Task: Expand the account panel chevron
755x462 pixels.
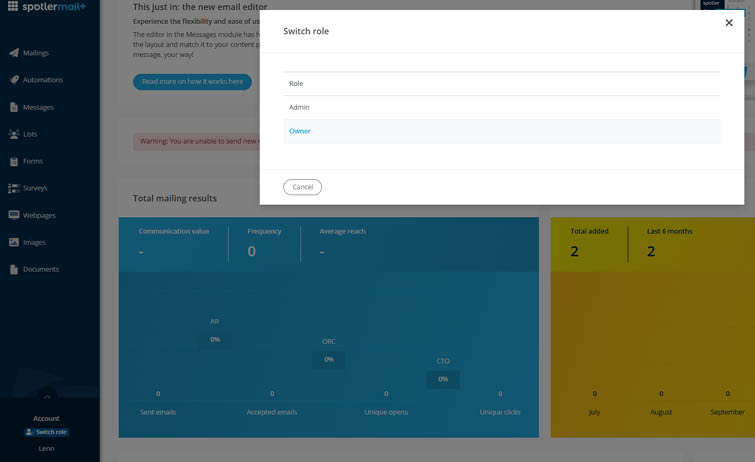Action: click(x=47, y=397)
